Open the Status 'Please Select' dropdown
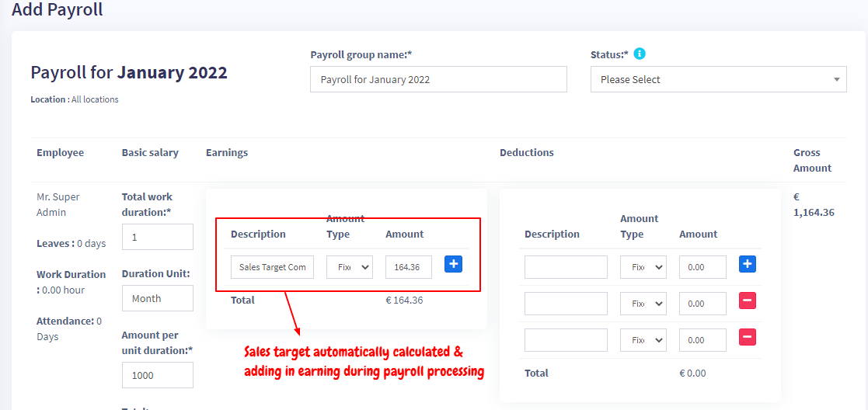This screenshot has height=410, width=868. point(718,79)
